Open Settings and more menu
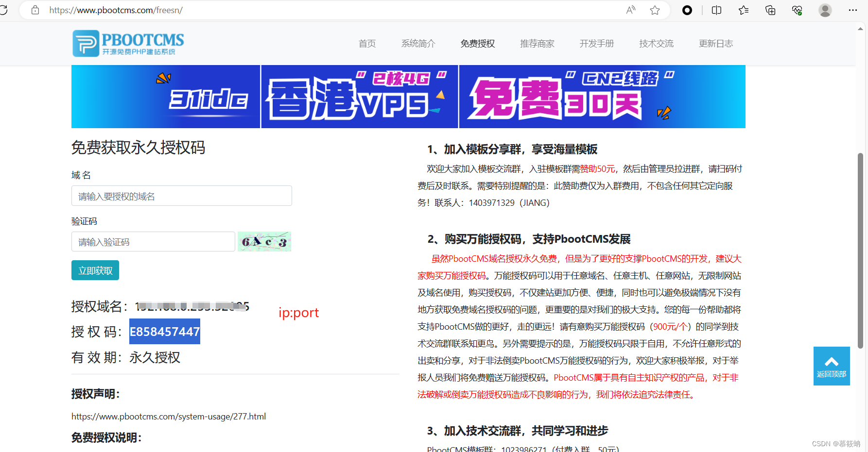Image resolution: width=868 pixels, height=452 pixels. click(853, 10)
